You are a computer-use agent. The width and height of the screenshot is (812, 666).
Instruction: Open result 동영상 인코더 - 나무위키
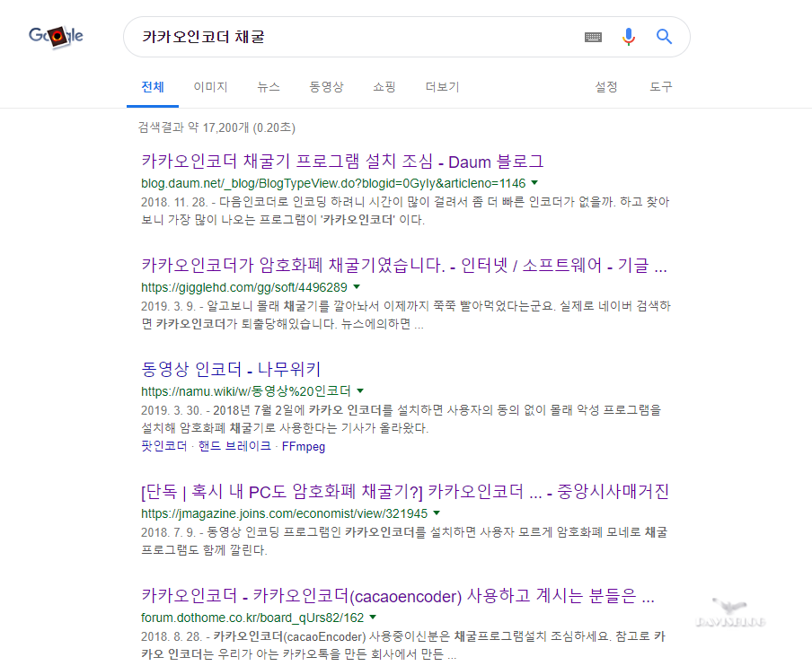[231, 370]
